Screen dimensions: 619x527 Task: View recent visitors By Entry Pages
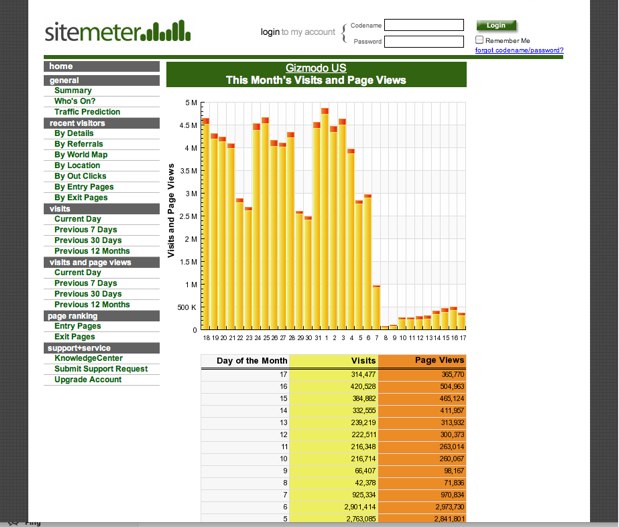click(x=84, y=186)
